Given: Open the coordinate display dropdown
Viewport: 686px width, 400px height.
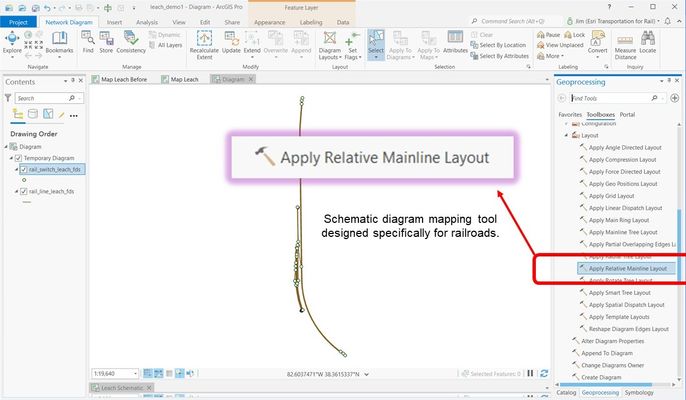Looking at the screenshot, I should coord(367,374).
